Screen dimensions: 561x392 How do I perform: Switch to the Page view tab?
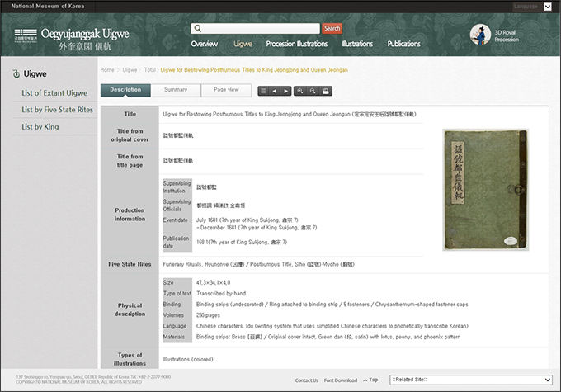[x=226, y=90]
